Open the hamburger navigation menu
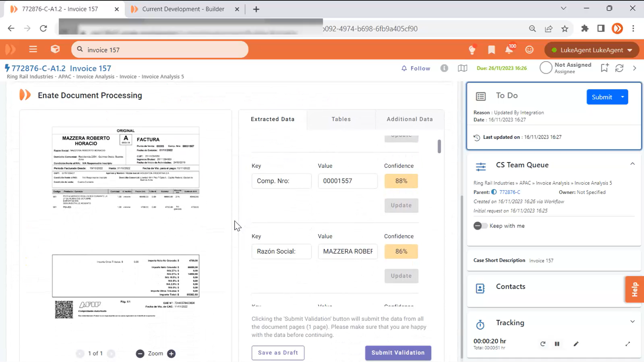Viewport: 644px width, 362px height. (33, 50)
